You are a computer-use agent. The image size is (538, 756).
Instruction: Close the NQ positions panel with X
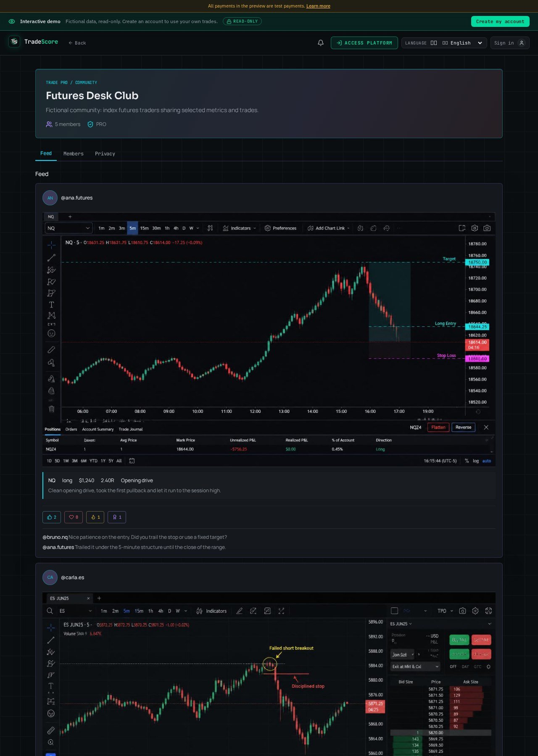[x=486, y=427]
